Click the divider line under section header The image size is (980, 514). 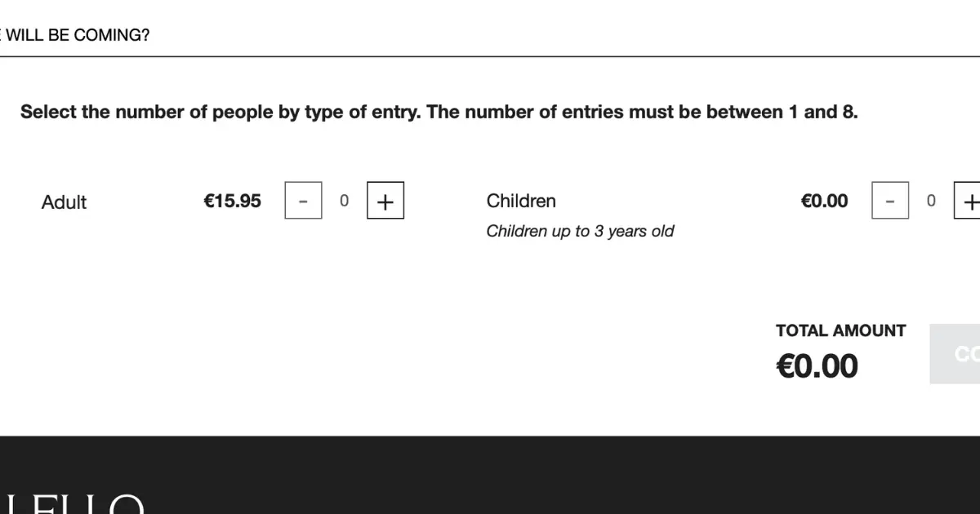click(x=490, y=56)
